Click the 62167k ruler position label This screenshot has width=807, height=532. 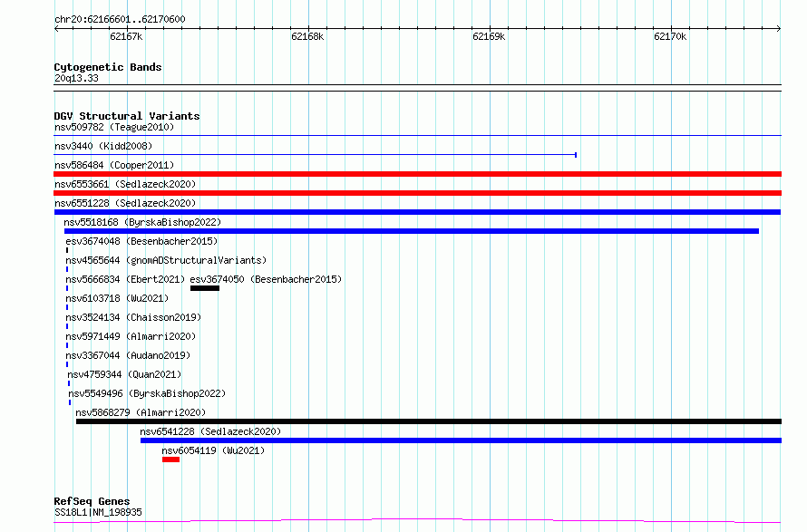click(126, 36)
